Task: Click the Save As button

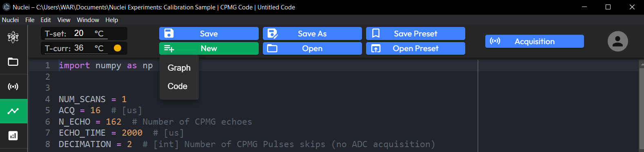Action: (312, 34)
